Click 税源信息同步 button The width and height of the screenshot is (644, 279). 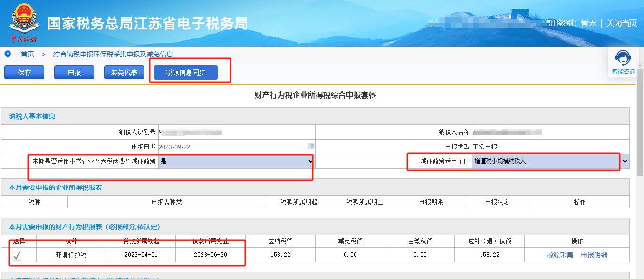185,73
